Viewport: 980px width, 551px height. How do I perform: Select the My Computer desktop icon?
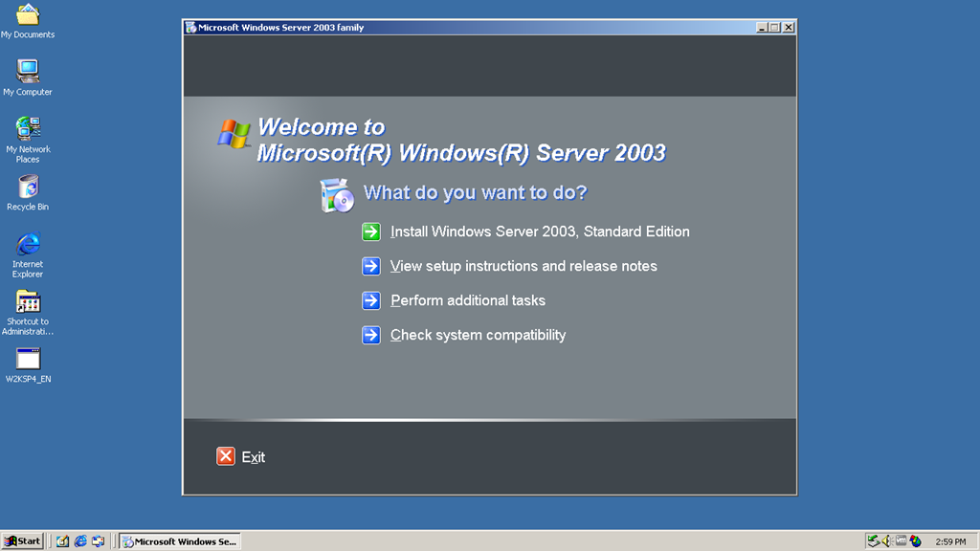pyautogui.click(x=28, y=73)
